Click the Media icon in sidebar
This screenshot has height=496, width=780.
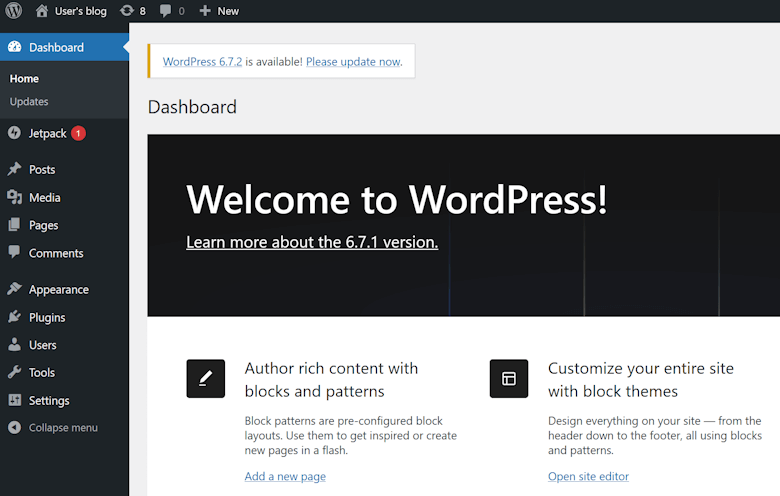click(x=14, y=197)
